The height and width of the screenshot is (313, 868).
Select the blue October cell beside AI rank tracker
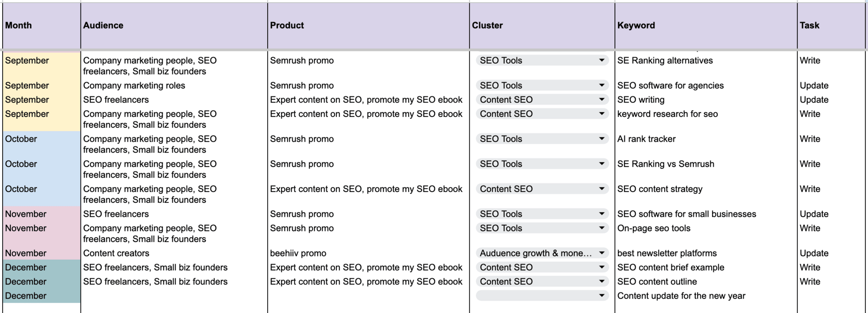[41, 144]
